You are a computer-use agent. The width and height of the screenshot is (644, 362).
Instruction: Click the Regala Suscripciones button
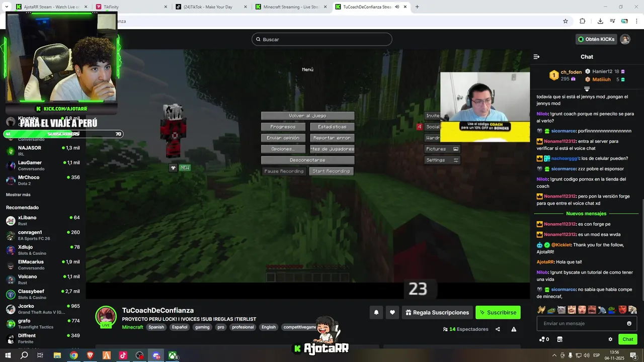(437, 312)
